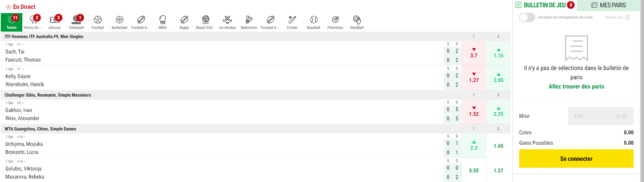
Task: Open the MMA sport category
Action: [163, 22]
